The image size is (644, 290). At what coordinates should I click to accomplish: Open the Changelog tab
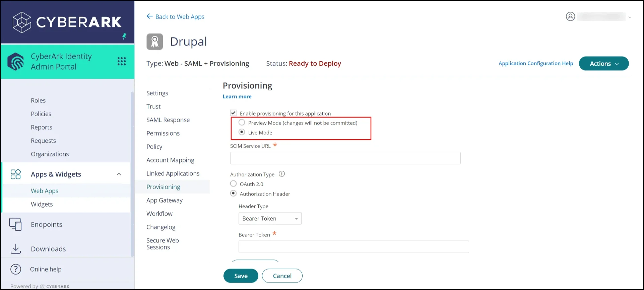pyautogui.click(x=161, y=227)
